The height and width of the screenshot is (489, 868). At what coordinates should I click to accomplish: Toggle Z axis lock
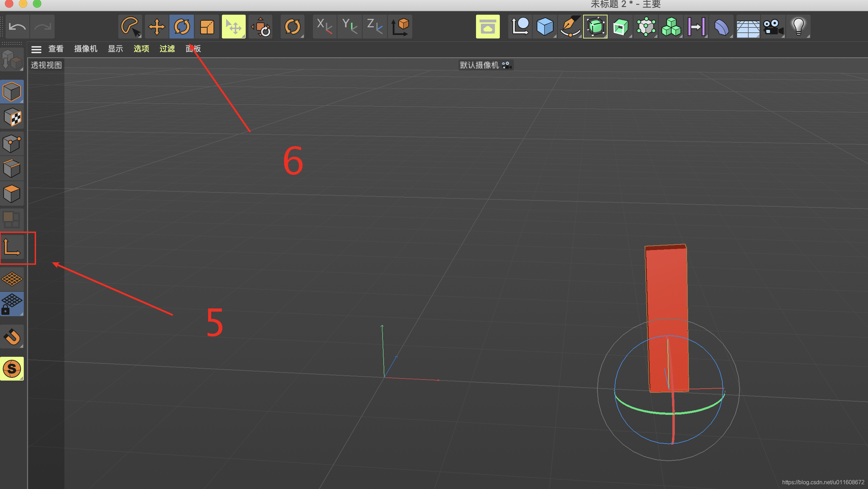point(374,27)
